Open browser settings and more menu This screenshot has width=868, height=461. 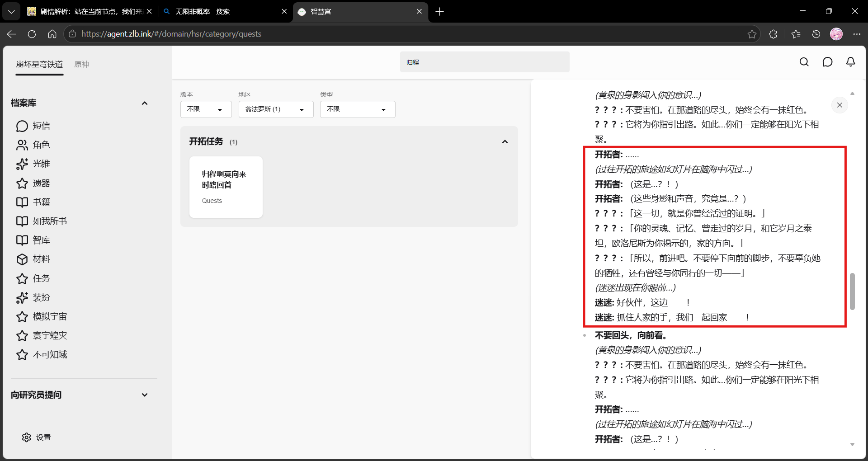tap(857, 34)
